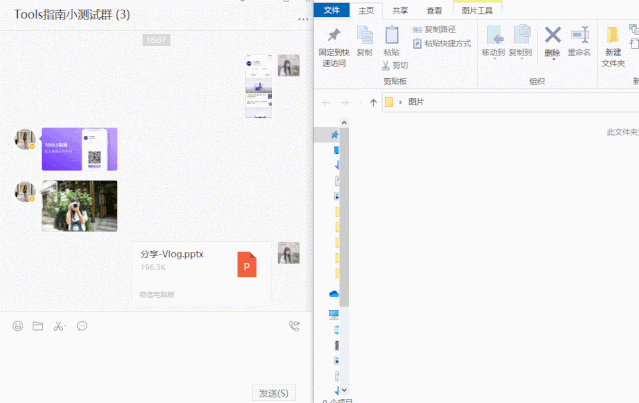Switch to the 主页 ribbon tab
This screenshot has width=639, height=403.
coord(366,11)
